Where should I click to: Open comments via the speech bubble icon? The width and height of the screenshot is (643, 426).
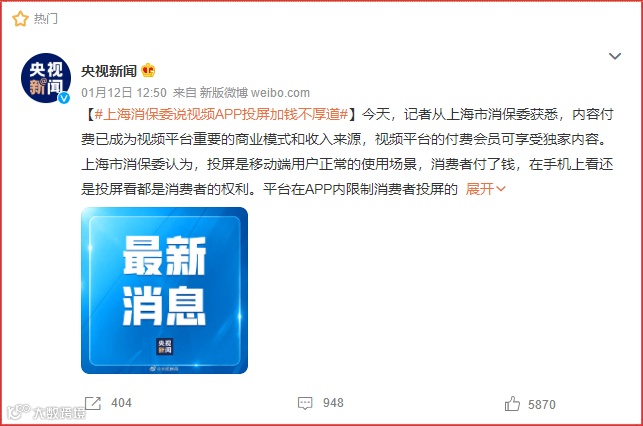click(x=305, y=403)
